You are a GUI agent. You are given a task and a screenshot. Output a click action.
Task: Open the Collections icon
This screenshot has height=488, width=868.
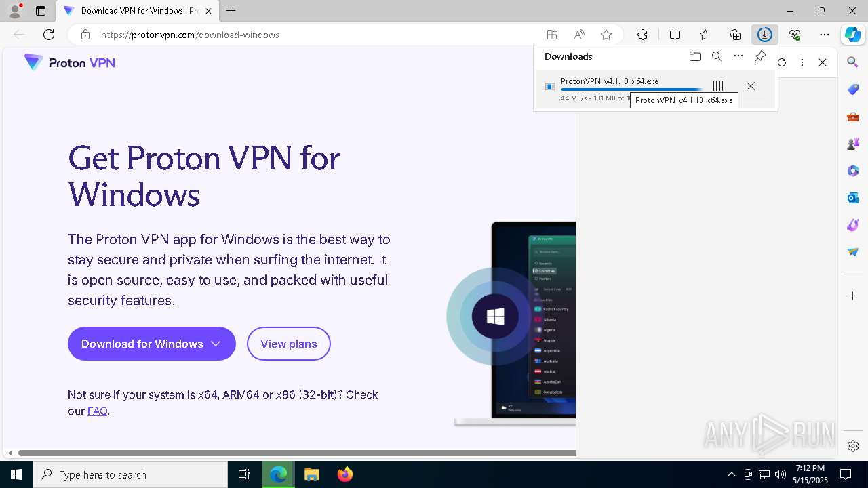click(x=735, y=35)
